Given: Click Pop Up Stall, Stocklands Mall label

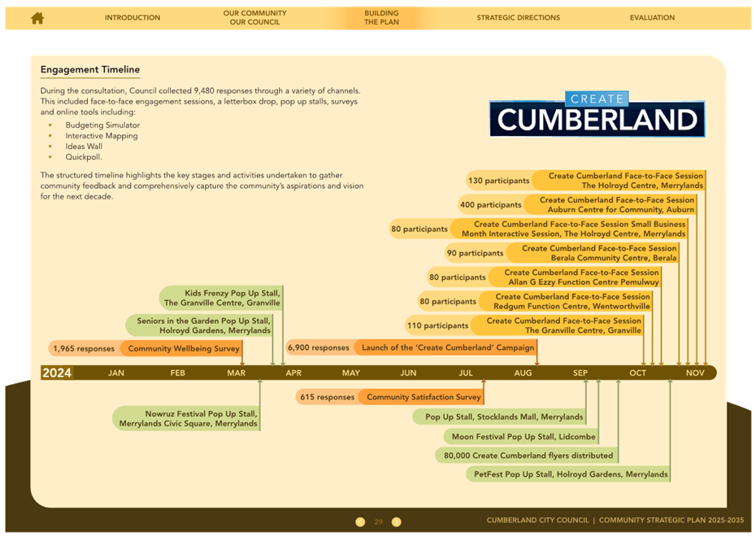Looking at the screenshot, I should point(500,417).
